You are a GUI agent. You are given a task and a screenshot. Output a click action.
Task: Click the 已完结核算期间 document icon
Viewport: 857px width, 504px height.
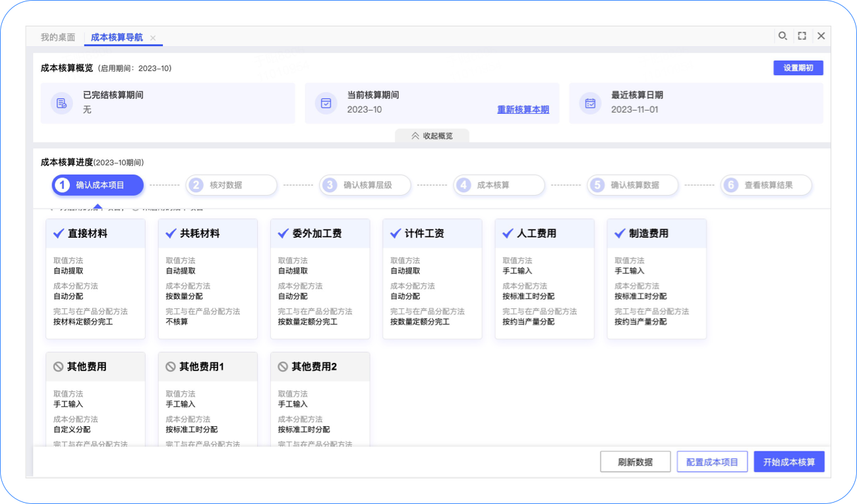pos(62,103)
